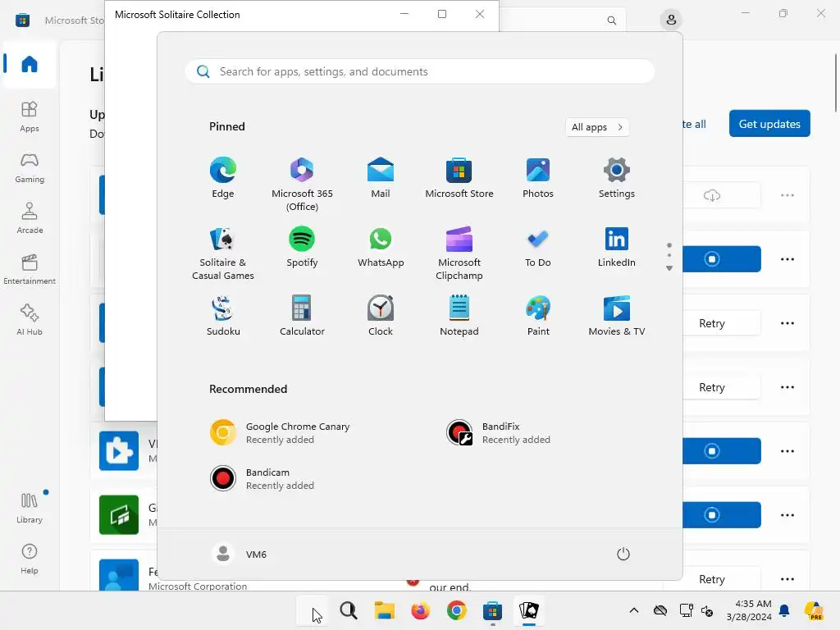Launch the To Do app
Viewport: 840px width, 630px height.
point(538,247)
